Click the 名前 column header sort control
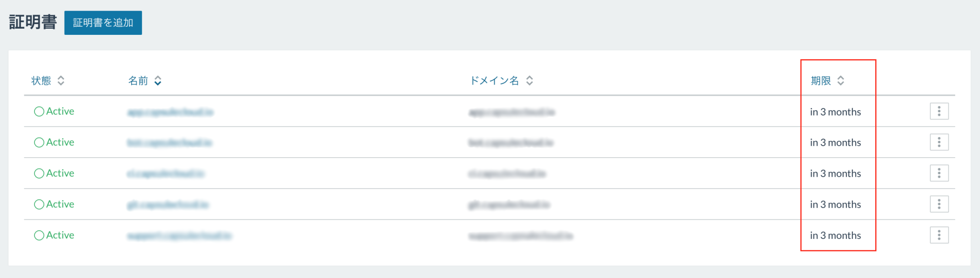The image size is (980, 278). (x=157, y=81)
